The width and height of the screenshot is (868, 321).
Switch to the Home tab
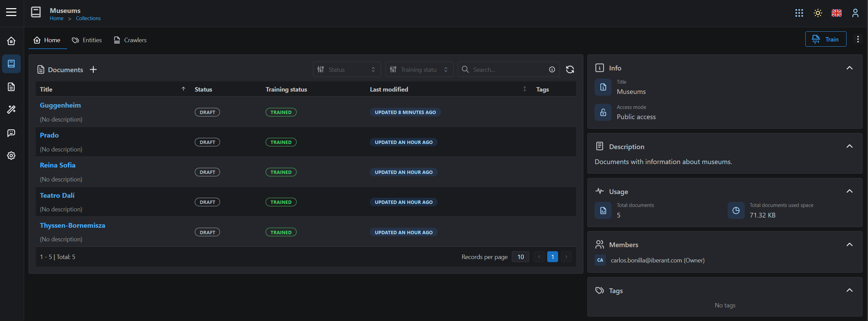click(x=47, y=40)
